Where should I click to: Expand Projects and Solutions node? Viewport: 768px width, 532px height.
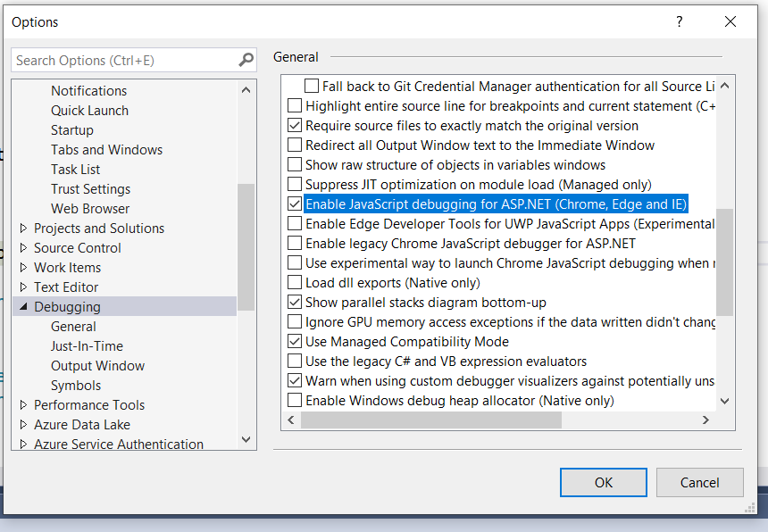click(23, 229)
